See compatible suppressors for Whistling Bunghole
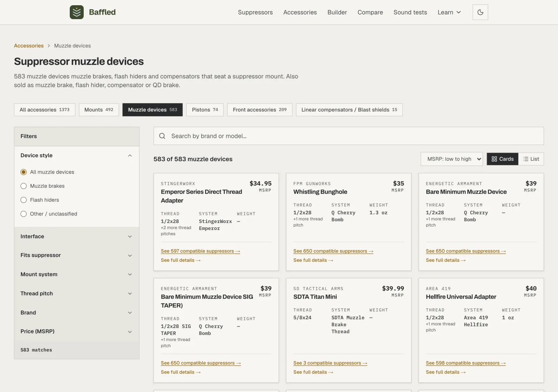The image size is (558, 392). point(333,251)
